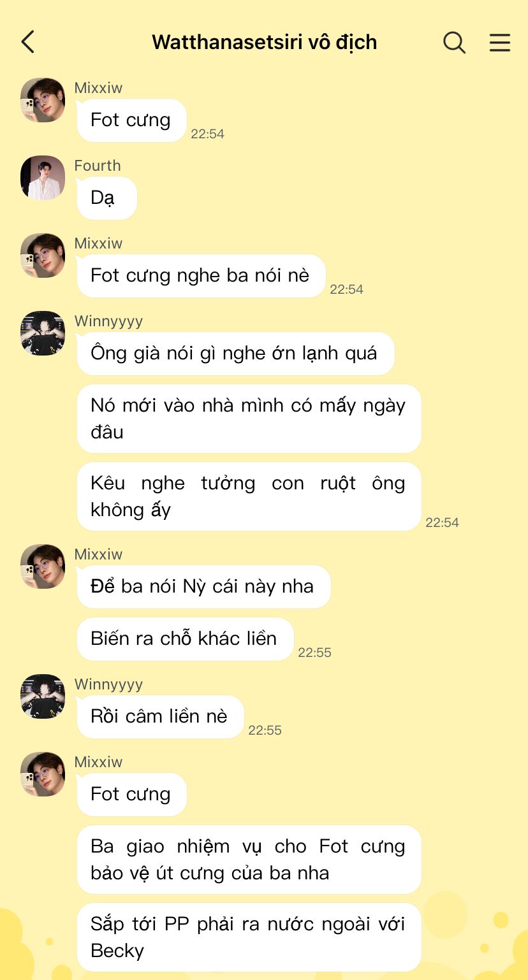Tap the 'Biến ra chỗ khác liền' bubble
Screen dimensions: 528x980
185,639
